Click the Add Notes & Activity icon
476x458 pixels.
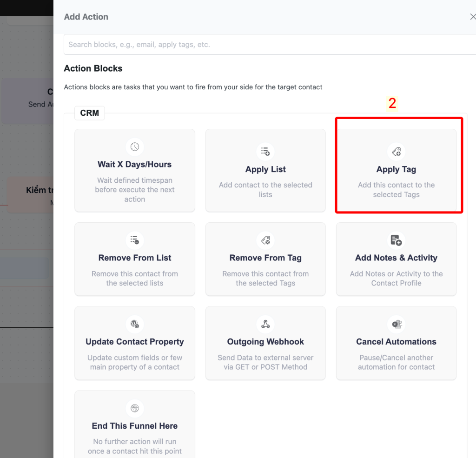pyautogui.click(x=396, y=240)
